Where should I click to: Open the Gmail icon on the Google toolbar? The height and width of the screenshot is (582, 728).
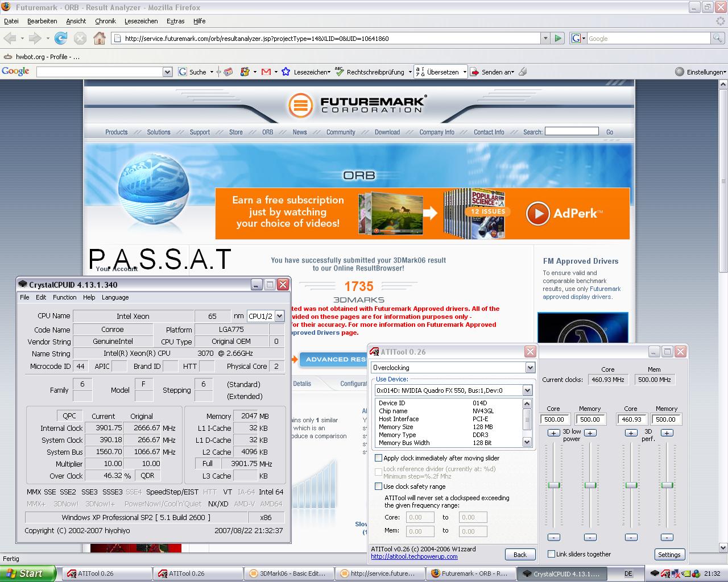point(266,72)
